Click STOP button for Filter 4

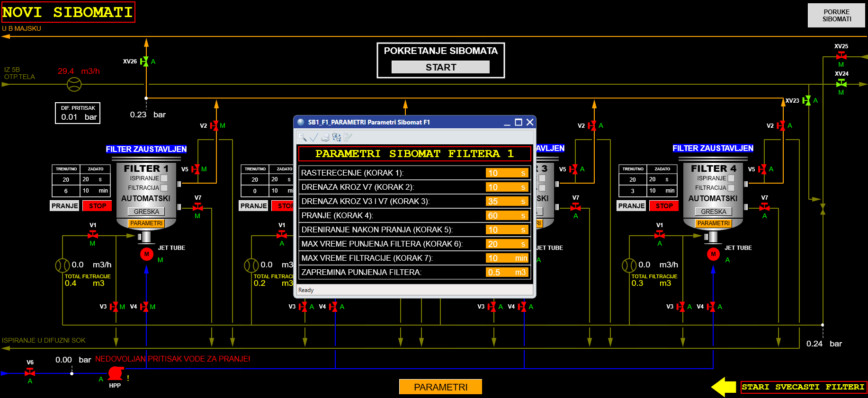click(x=664, y=206)
